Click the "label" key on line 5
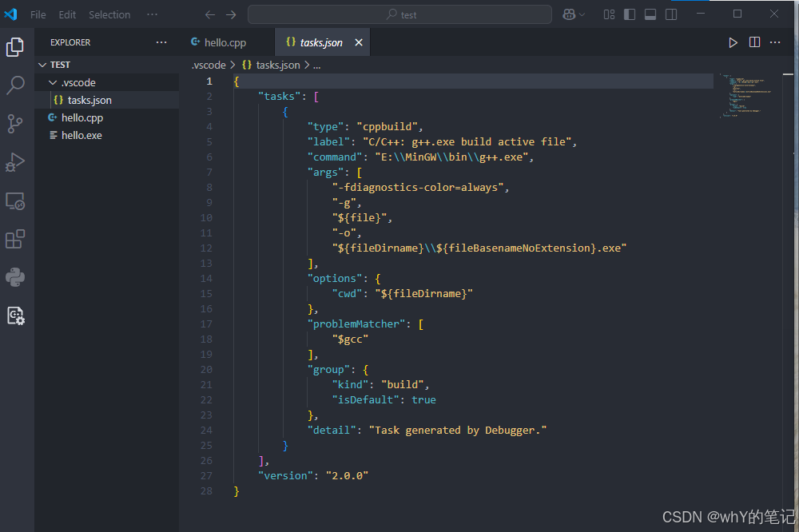This screenshot has width=799, height=532. click(328, 142)
